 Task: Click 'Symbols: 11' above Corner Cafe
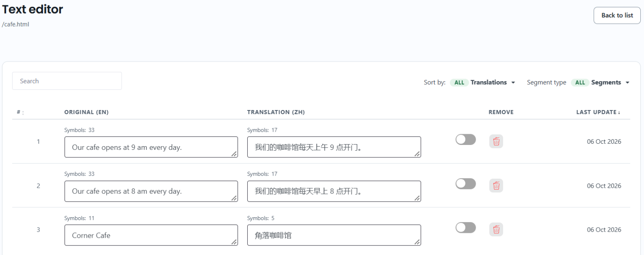click(79, 218)
